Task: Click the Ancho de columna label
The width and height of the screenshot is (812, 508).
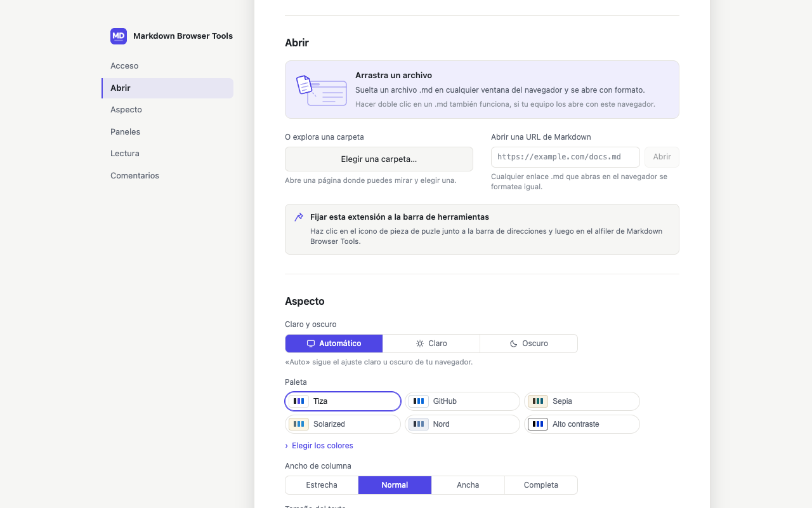Action: click(x=318, y=466)
